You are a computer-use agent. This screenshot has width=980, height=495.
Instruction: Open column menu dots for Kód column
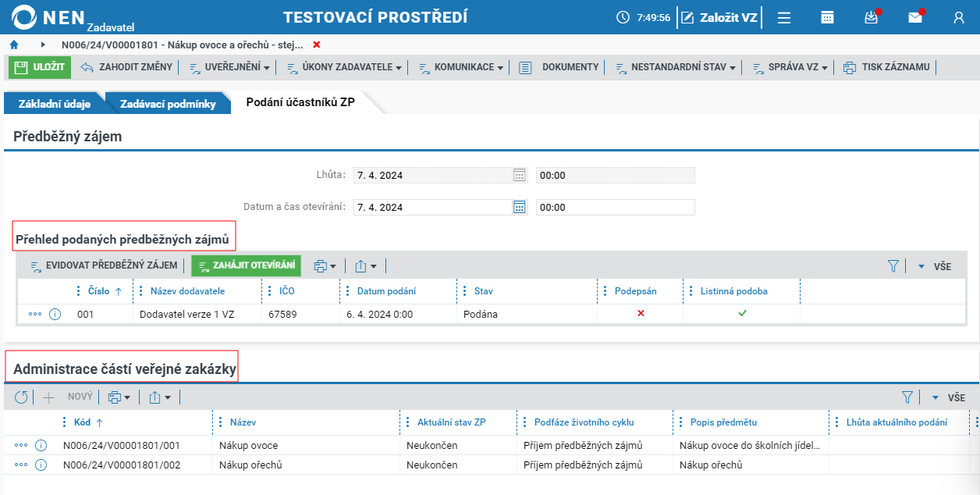(65, 422)
